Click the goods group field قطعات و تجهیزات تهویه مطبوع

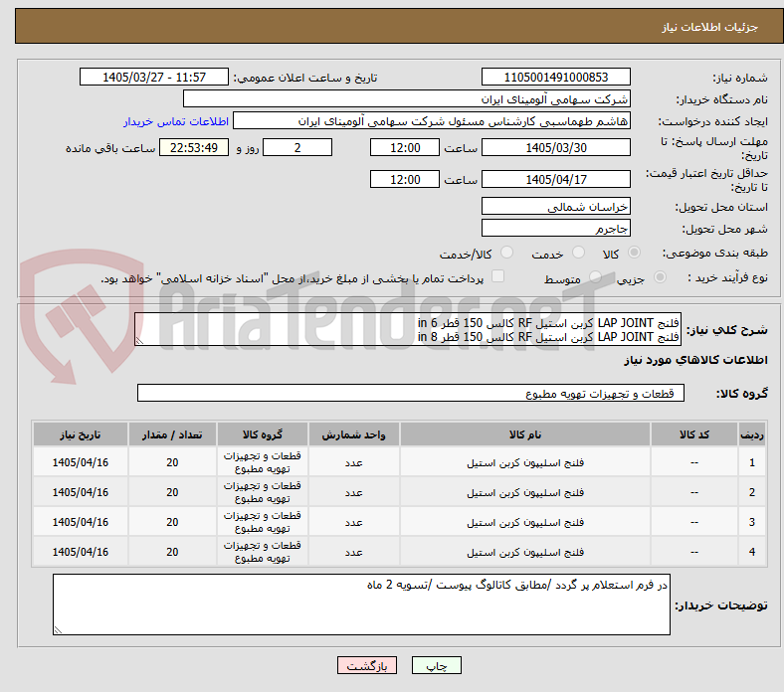pyautogui.click(x=411, y=393)
